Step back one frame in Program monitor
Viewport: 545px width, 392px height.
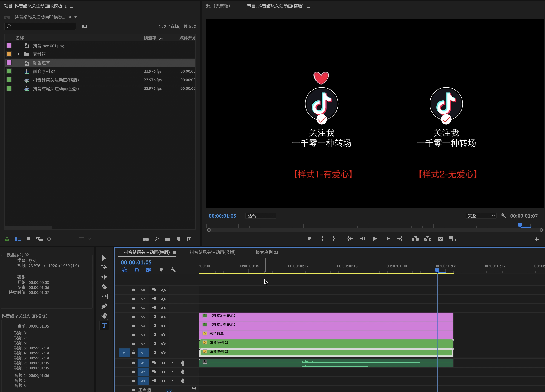[x=362, y=239]
